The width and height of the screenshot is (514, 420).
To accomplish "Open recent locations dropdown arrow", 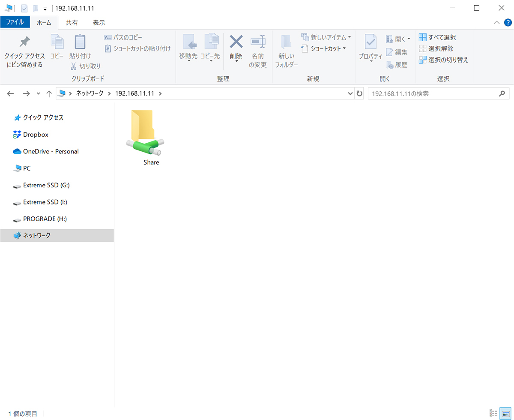I will click(38, 93).
